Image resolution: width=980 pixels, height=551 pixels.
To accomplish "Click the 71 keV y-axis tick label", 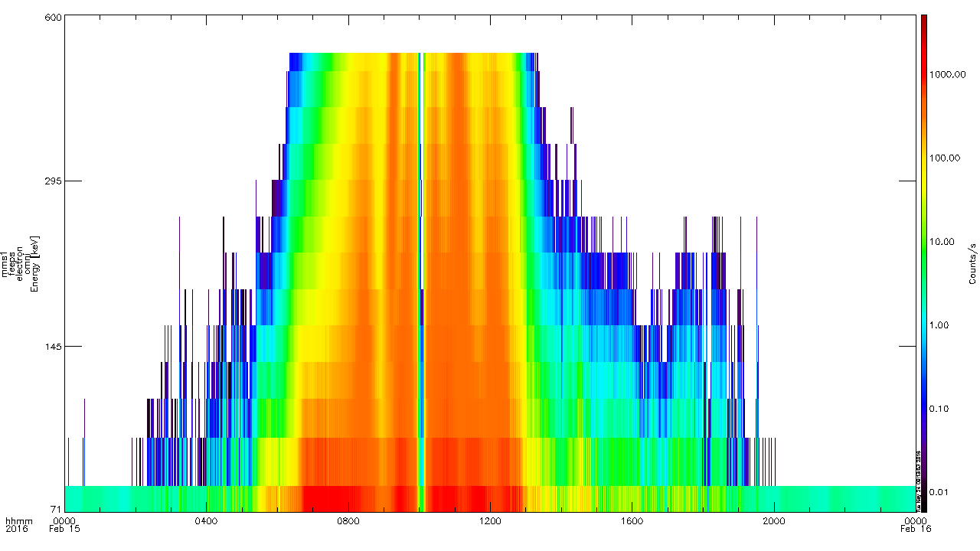I will tap(54, 509).
